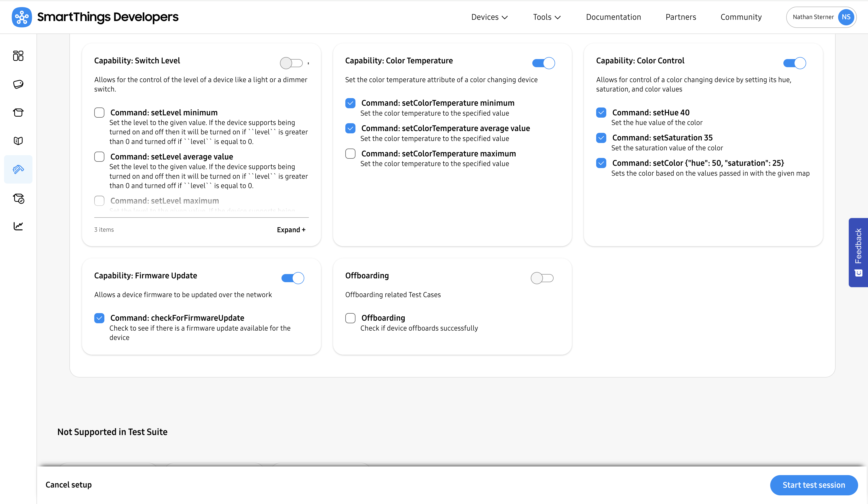Click 'Set the saturation value of the color'
The image size is (868, 504).
click(x=667, y=148)
